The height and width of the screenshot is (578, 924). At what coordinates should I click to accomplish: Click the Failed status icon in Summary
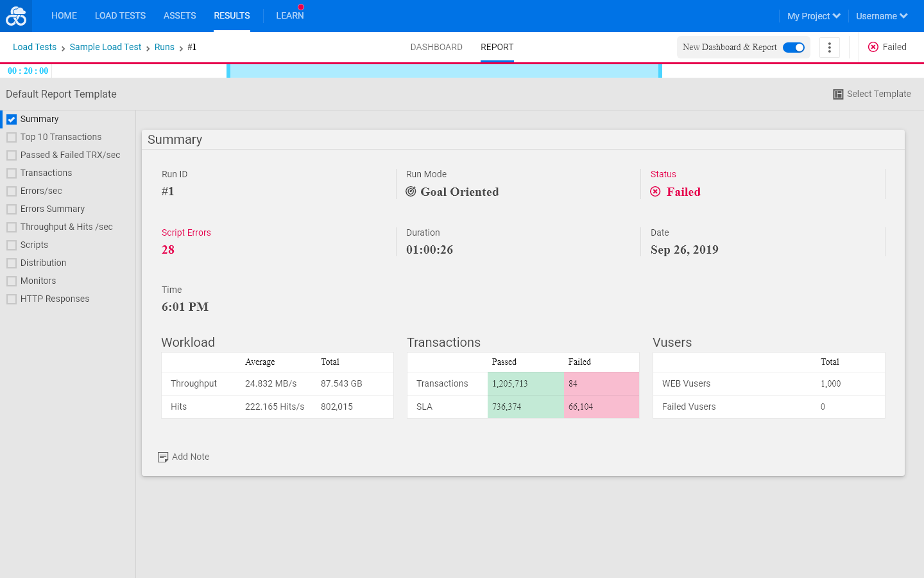[655, 191]
